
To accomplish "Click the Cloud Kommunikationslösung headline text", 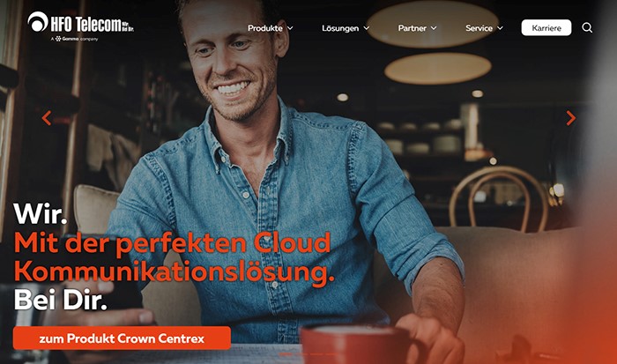I will 173,257.
